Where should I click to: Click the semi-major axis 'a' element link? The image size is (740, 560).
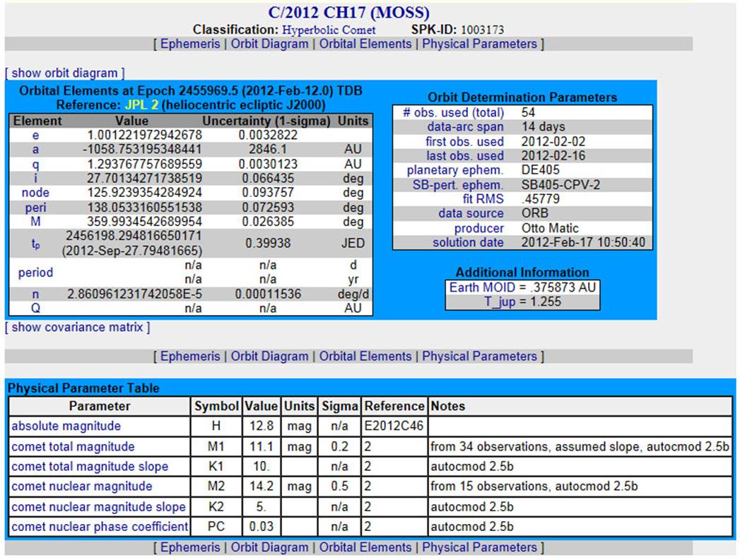point(35,150)
